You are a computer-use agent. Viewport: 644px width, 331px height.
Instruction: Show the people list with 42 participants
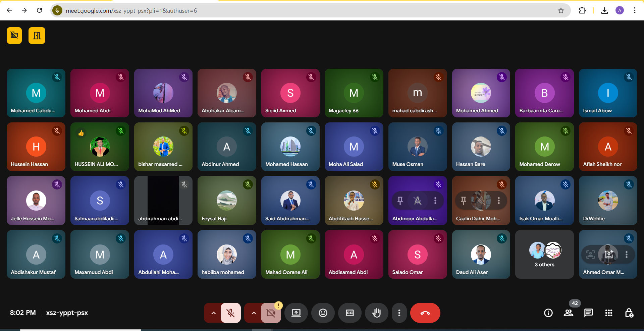tap(568, 313)
